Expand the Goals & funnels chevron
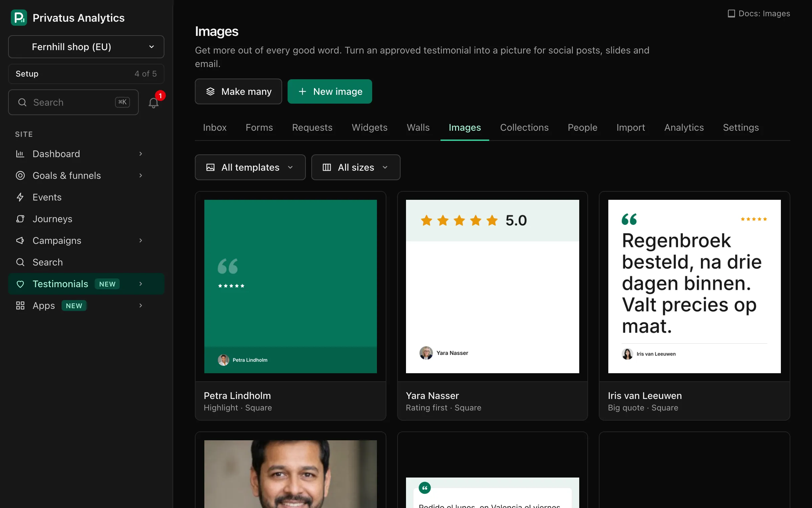This screenshot has width=812, height=508. click(141, 175)
